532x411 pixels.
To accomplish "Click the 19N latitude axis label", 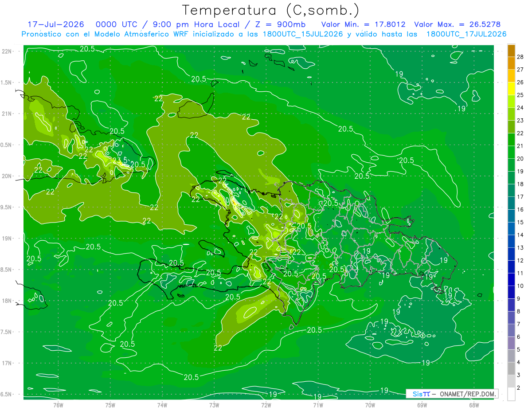I will [x=6, y=239].
